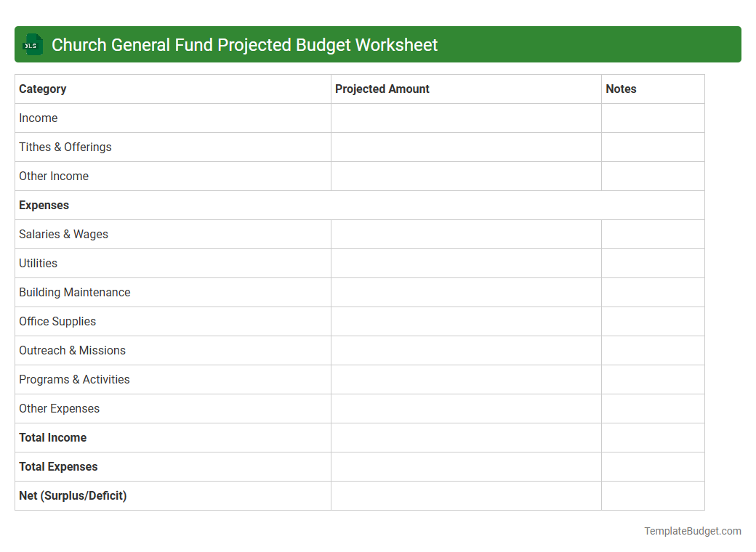Select the Income row label

39,118
